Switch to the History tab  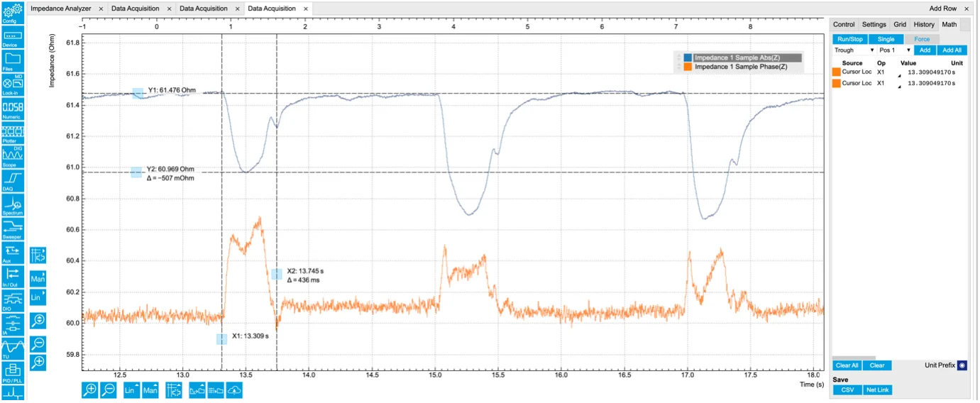(x=924, y=24)
